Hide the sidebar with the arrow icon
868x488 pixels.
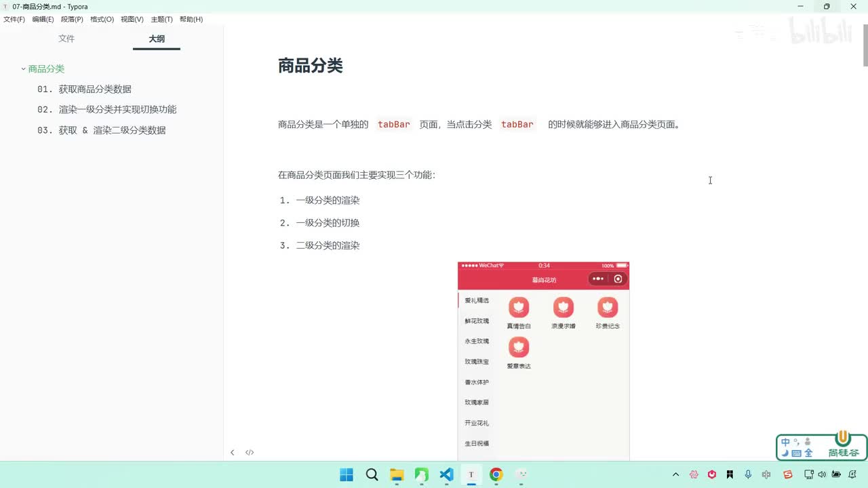[x=232, y=452]
